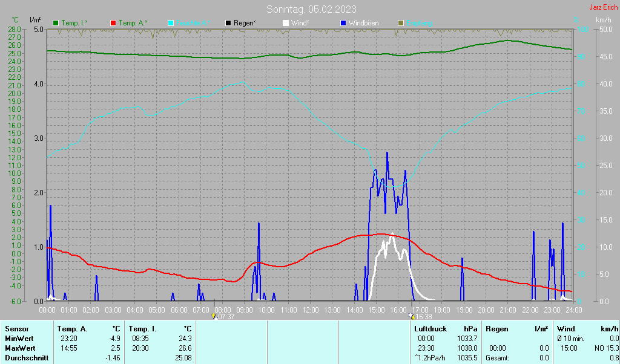This screenshot has width=620, height=364.
Task: Click the green Temp. I. legend square
Action: [56, 23]
